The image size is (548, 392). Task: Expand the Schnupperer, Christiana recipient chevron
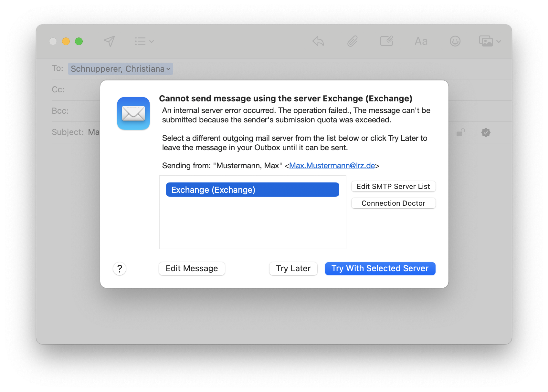tap(168, 69)
